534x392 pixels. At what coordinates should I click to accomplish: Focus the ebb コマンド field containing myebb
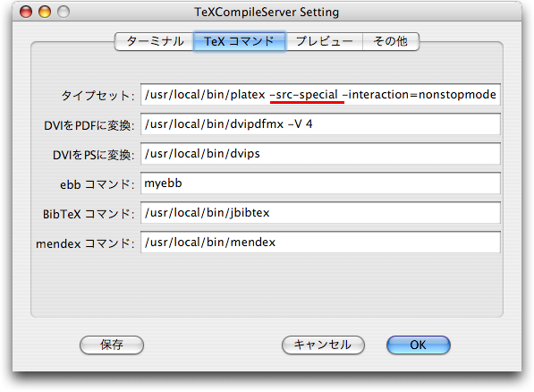pyautogui.click(x=320, y=183)
